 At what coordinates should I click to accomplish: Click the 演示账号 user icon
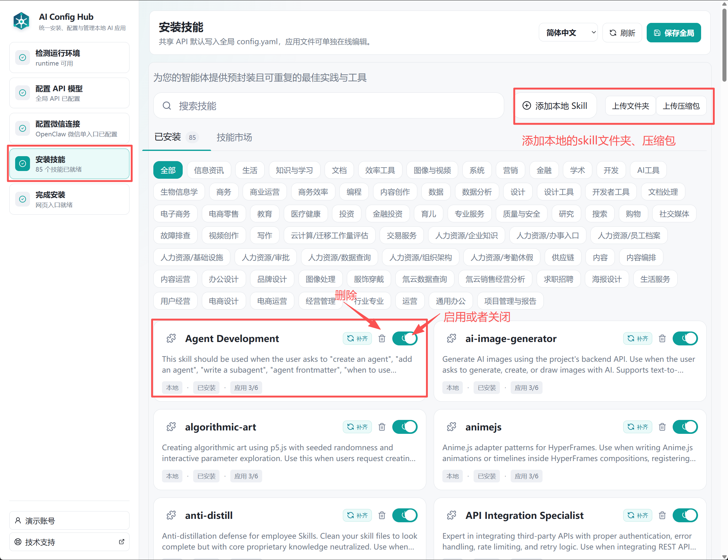pos(18,520)
